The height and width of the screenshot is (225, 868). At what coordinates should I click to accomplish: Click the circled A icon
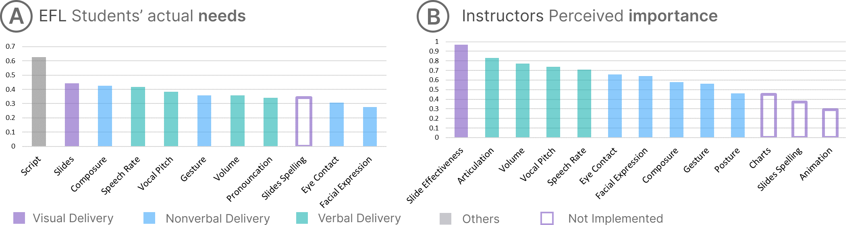[x=17, y=17]
